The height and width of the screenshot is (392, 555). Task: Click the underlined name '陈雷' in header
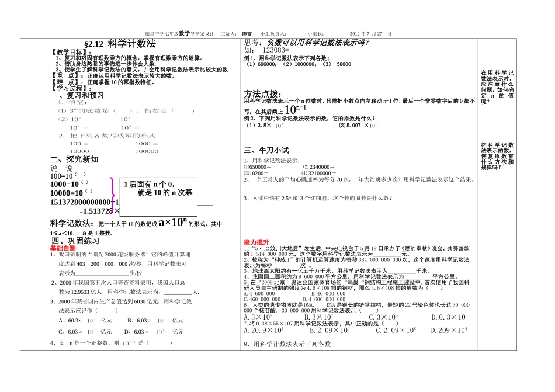(247, 34)
